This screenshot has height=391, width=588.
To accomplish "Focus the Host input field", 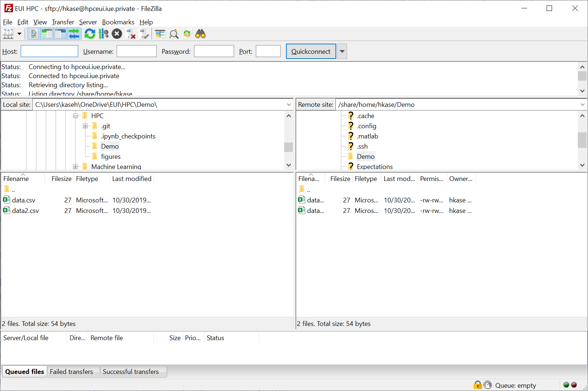I will pyautogui.click(x=49, y=51).
